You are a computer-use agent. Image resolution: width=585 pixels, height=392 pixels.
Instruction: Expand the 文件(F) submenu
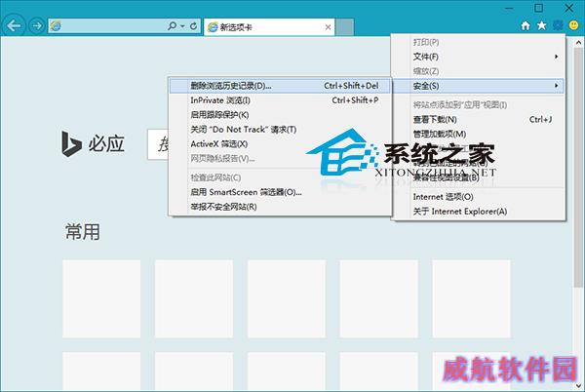tap(479, 57)
